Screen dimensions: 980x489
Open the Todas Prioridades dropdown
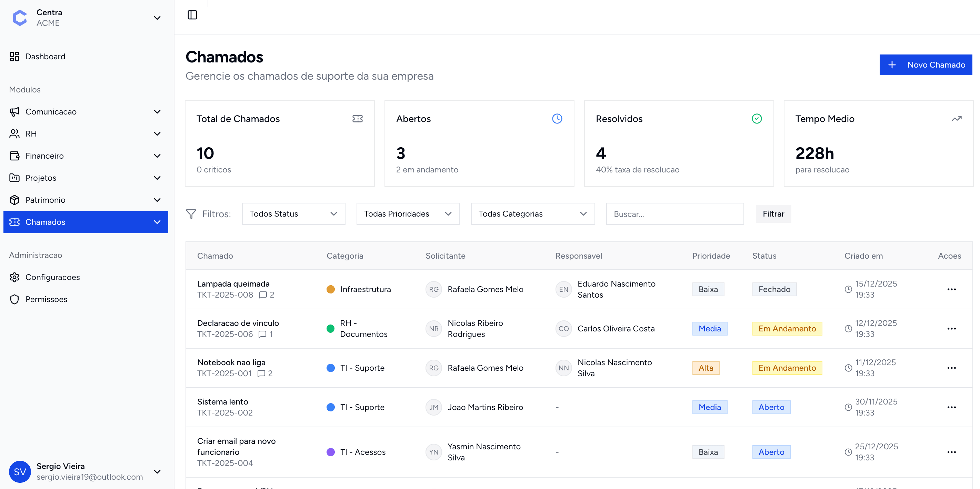(408, 214)
